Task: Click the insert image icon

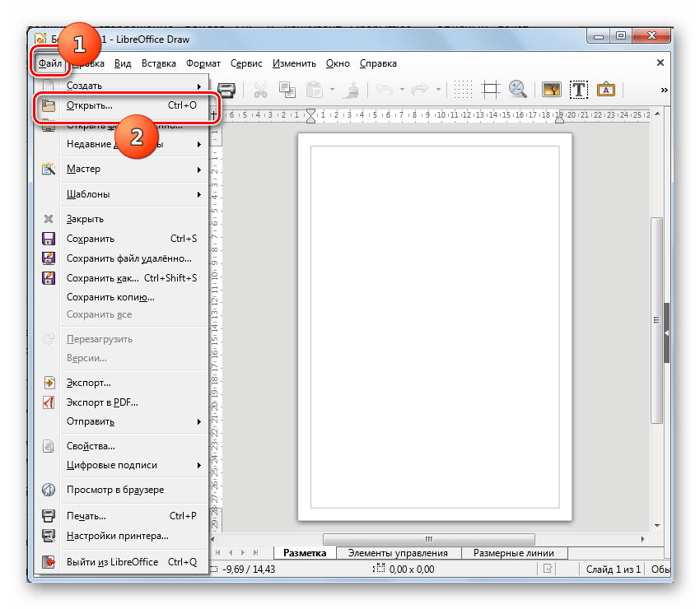Action: click(x=552, y=89)
